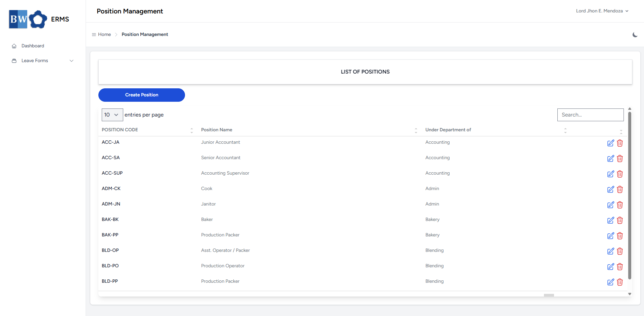Screen dimensions: 644x316
Task: Sort by POSITION CODE column
Action: point(147,130)
